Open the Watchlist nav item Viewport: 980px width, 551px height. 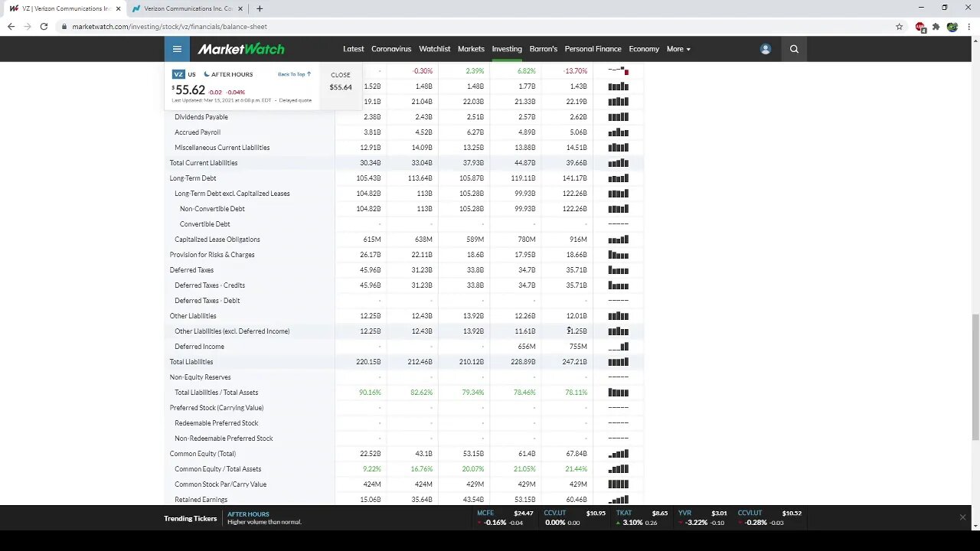[434, 49]
